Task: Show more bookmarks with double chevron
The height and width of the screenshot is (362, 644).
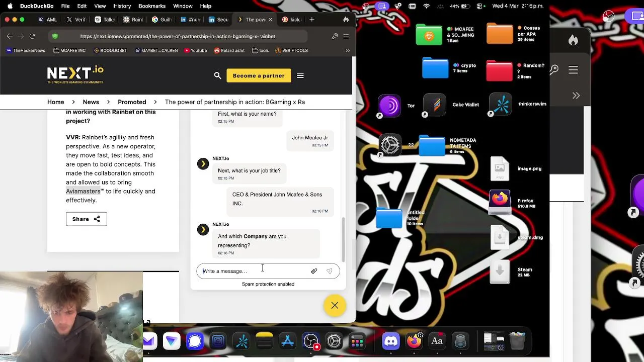Action: click(x=347, y=50)
